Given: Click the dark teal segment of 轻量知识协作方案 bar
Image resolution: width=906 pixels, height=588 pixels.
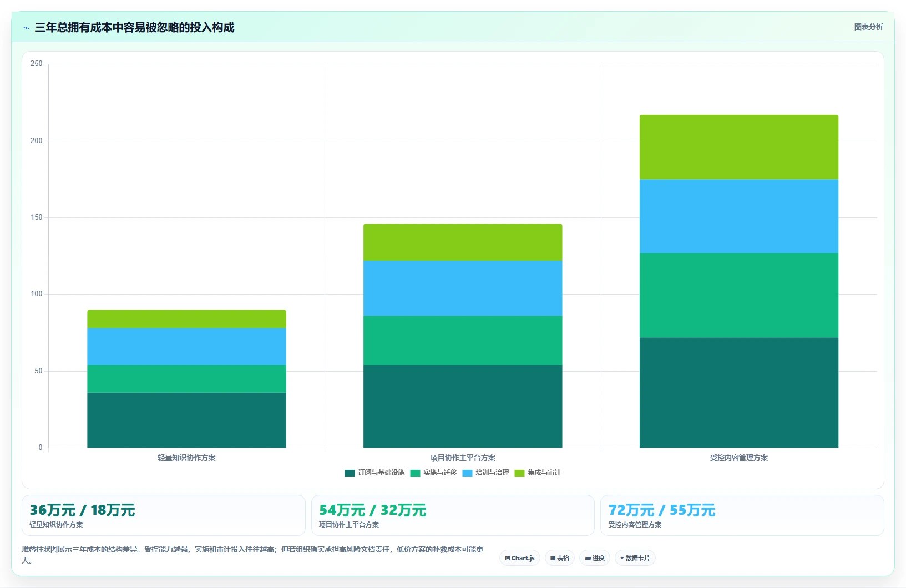Looking at the screenshot, I should tap(186, 420).
